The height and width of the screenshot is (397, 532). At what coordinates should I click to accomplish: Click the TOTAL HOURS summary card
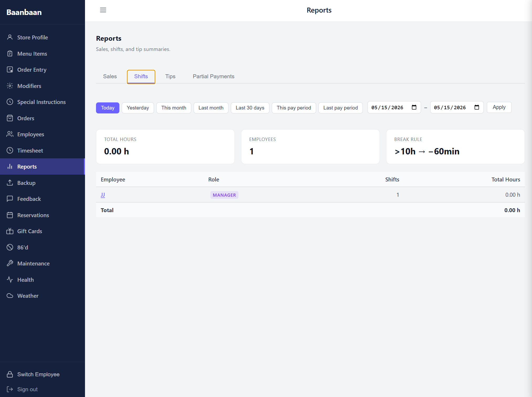coord(165,147)
